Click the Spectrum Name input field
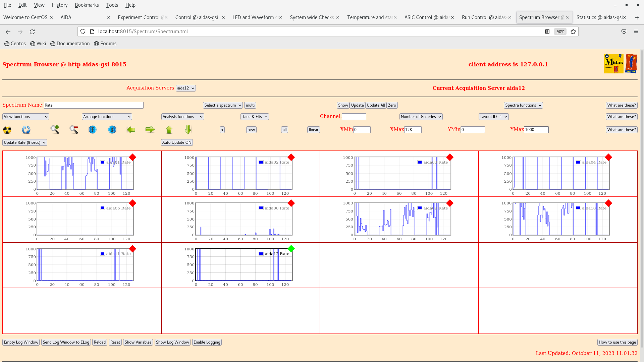The image size is (644, 362). 94,105
